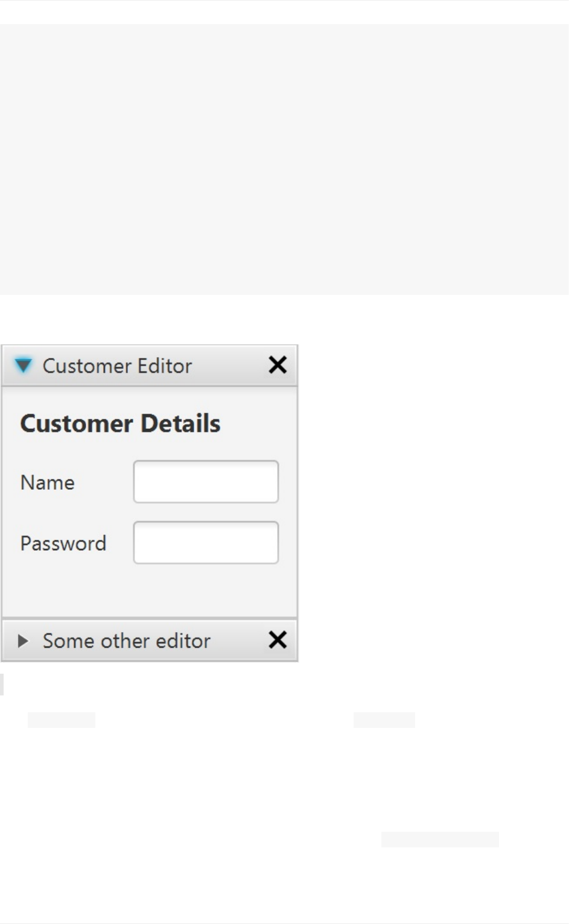Focus the Name text field
569x924 pixels.
206,482
